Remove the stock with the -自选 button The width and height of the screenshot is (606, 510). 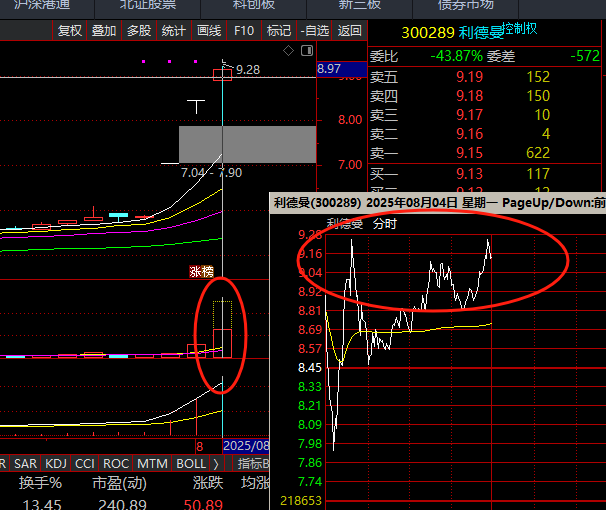315,31
